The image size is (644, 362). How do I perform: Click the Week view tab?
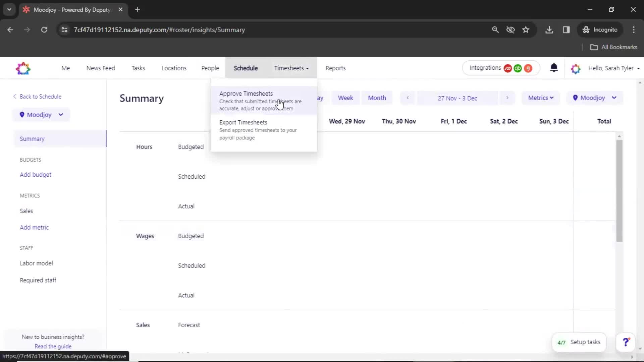pos(346,98)
